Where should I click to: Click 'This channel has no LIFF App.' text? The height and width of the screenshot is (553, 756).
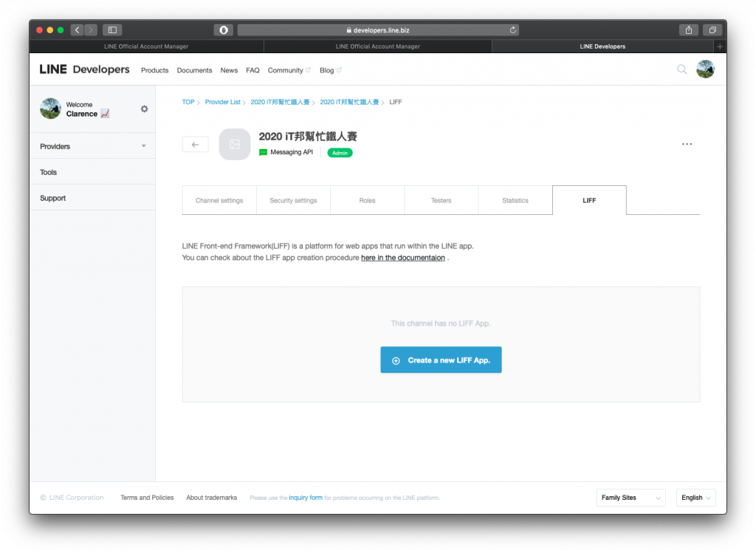tap(441, 323)
